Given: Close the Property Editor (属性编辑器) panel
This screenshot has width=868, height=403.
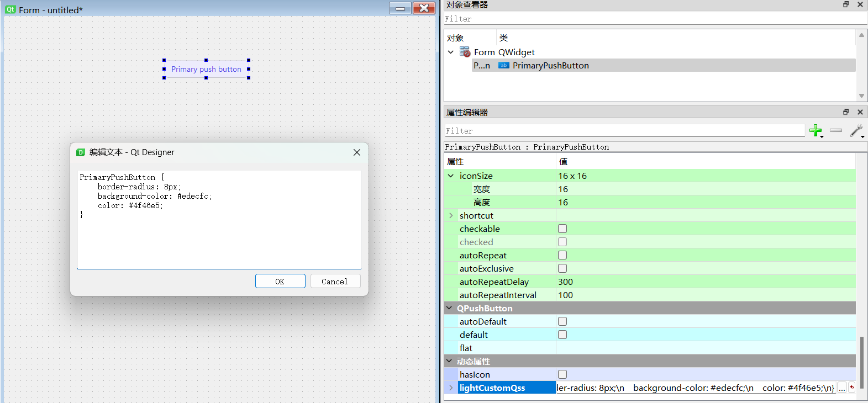Looking at the screenshot, I should click(x=860, y=112).
